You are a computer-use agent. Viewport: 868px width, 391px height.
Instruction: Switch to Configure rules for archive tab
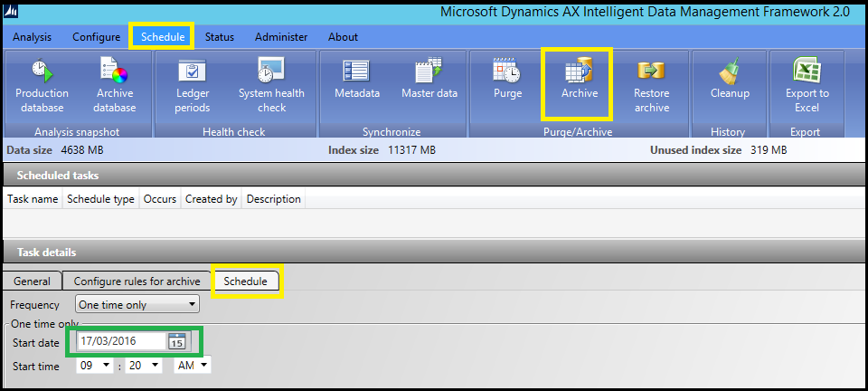tap(137, 281)
